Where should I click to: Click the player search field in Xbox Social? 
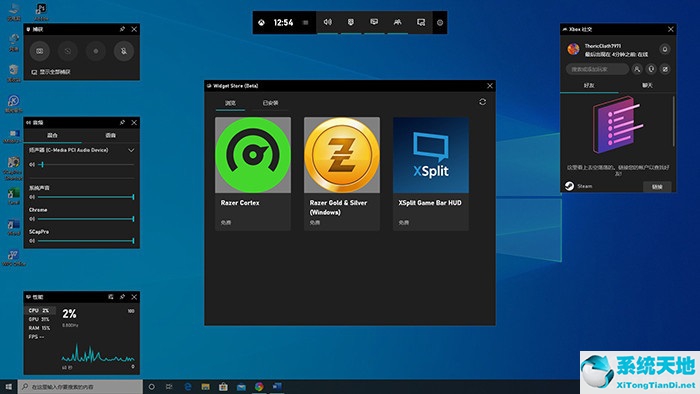click(x=597, y=69)
